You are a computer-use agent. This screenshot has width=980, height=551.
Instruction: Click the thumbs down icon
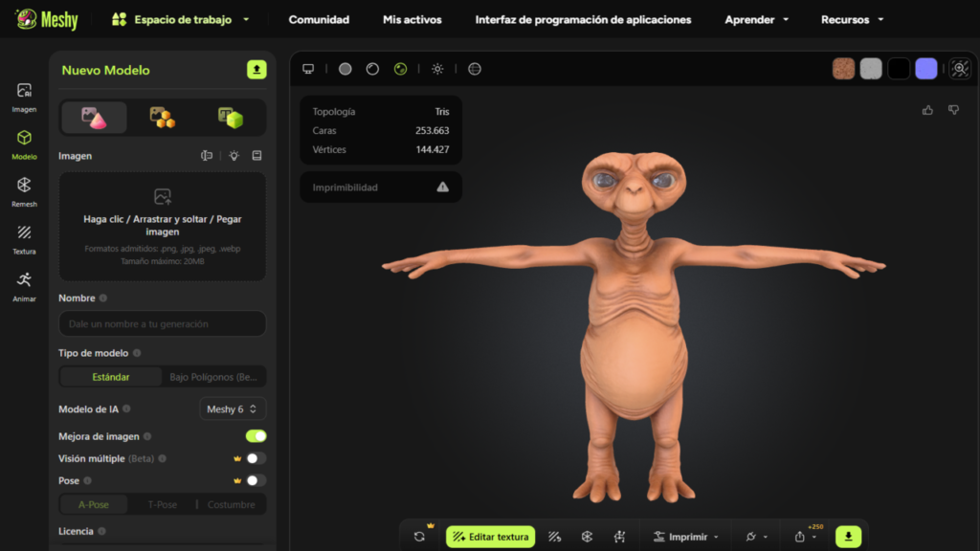[954, 110]
